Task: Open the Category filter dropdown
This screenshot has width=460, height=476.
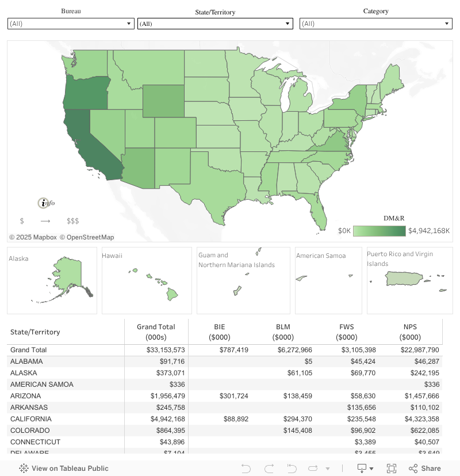Action: click(375, 24)
